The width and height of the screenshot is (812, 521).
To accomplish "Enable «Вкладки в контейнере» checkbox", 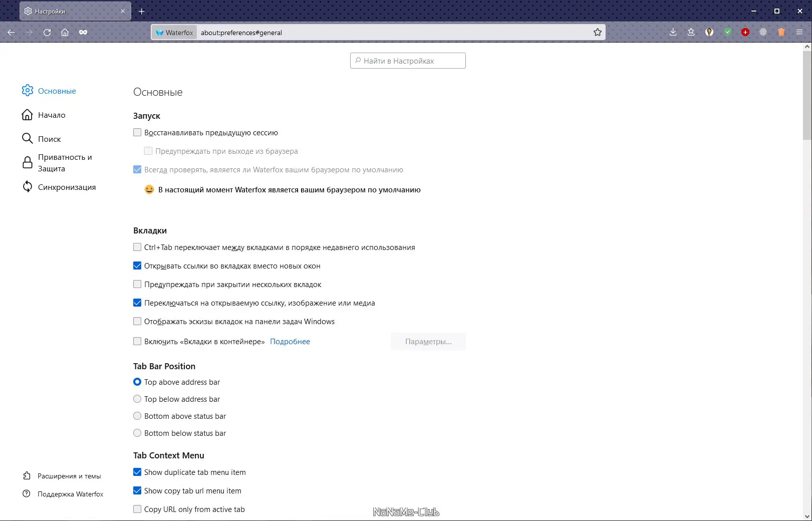I will click(x=137, y=342).
